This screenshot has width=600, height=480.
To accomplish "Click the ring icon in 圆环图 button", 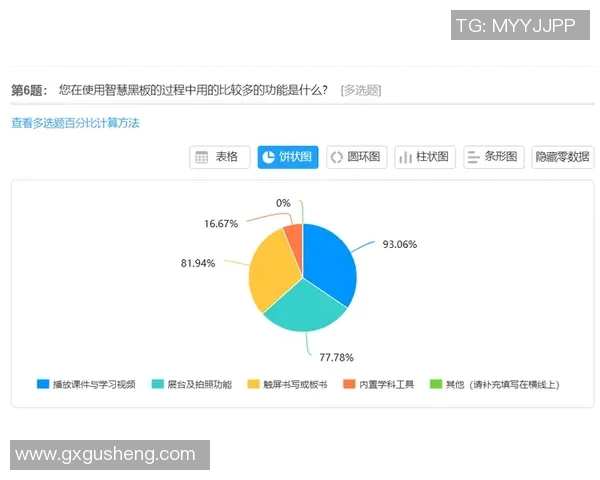I will [337, 157].
